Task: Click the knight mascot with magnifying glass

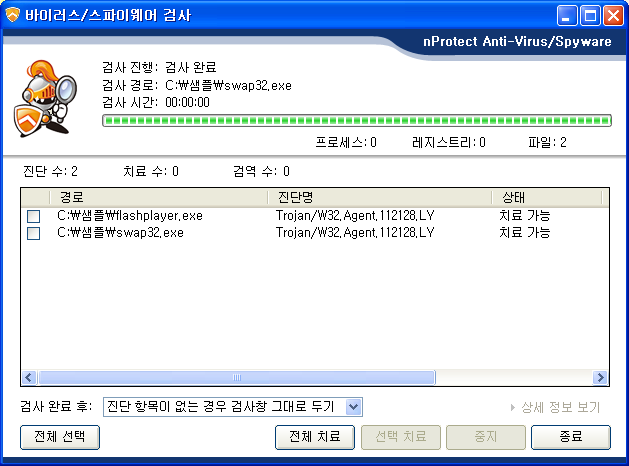Action: tap(45, 98)
